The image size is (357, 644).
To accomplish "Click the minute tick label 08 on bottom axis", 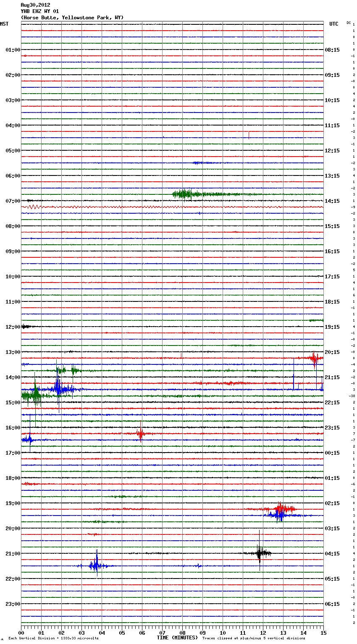I will click(x=182, y=633).
